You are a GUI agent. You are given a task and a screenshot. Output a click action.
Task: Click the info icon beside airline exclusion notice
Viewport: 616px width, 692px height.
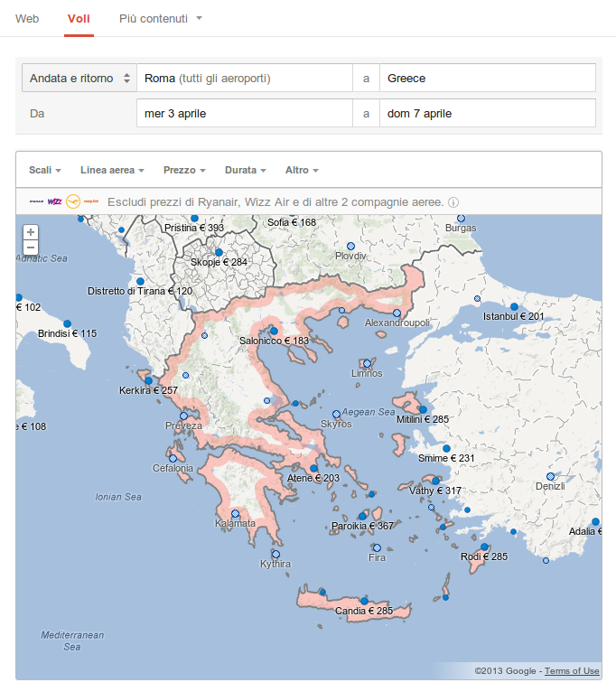(453, 202)
